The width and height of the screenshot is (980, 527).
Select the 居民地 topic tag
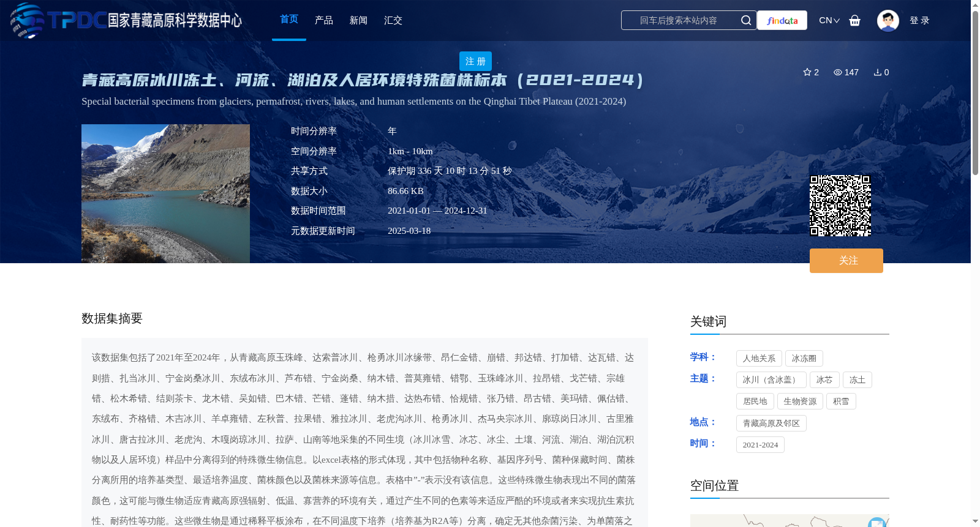tap(755, 401)
